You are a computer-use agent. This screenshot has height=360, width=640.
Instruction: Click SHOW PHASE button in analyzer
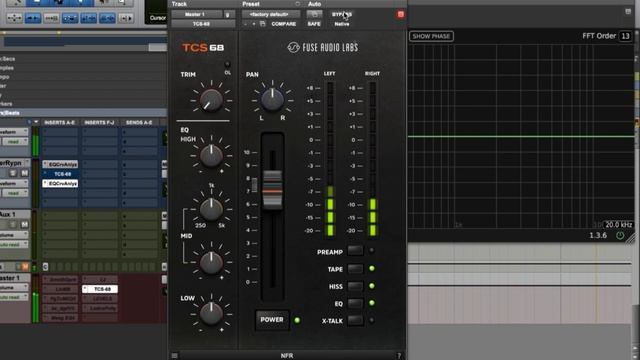pos(431,36)
